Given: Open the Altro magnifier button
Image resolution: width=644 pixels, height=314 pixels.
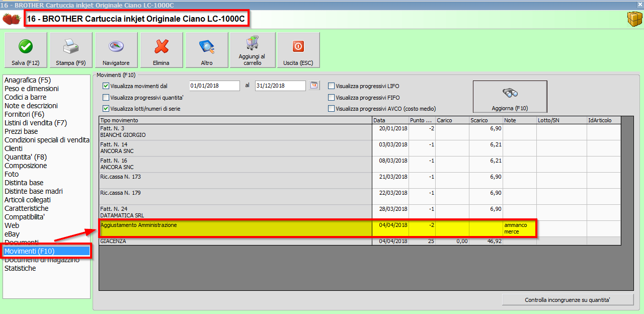Looking at the screenshot, I should pyautogui.click(x=207, y=50).
